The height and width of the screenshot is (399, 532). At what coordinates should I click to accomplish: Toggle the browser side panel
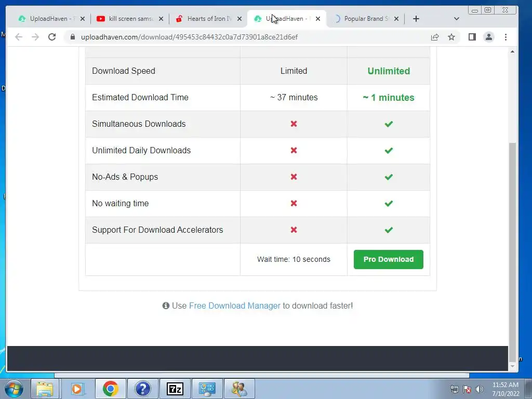click(472, 37)
